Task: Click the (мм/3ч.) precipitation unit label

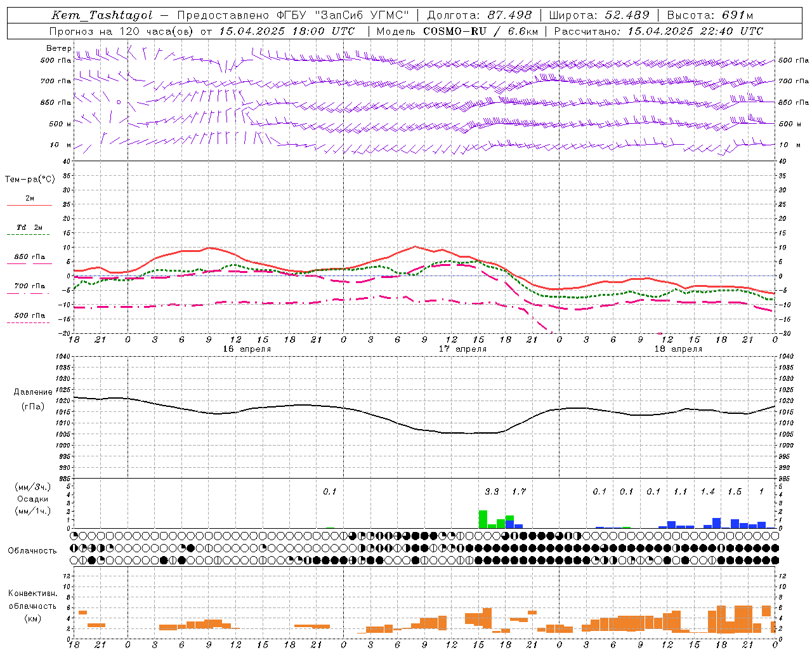Action: pyautogui.click(x=33, y=487)
